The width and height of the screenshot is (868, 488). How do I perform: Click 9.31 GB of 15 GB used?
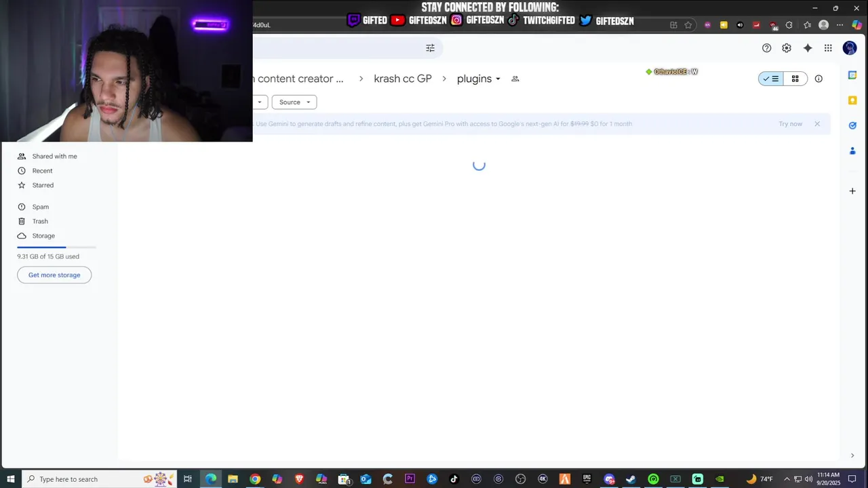pos(48,257)
